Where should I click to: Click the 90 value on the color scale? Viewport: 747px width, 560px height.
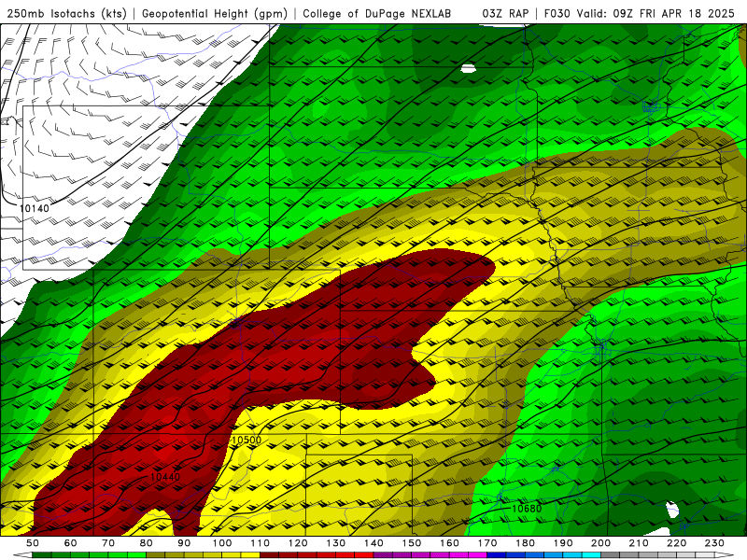click(x=184, y=543)
